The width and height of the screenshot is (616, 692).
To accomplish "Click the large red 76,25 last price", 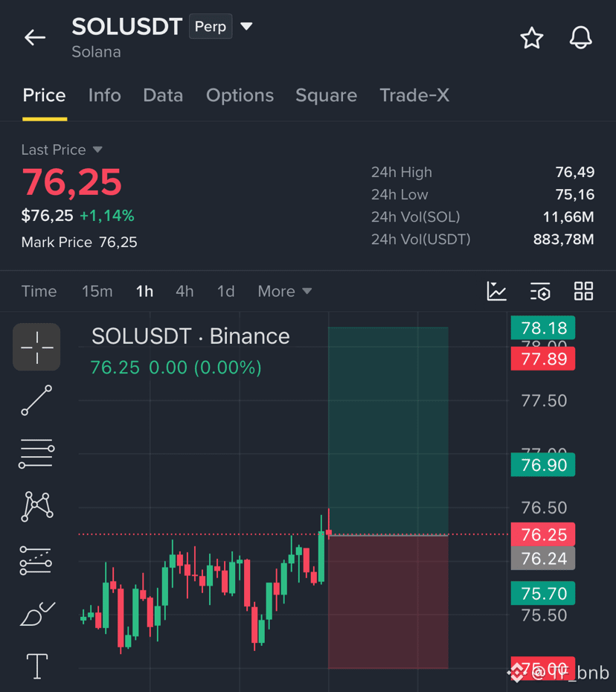I will (x=72, y=182).
